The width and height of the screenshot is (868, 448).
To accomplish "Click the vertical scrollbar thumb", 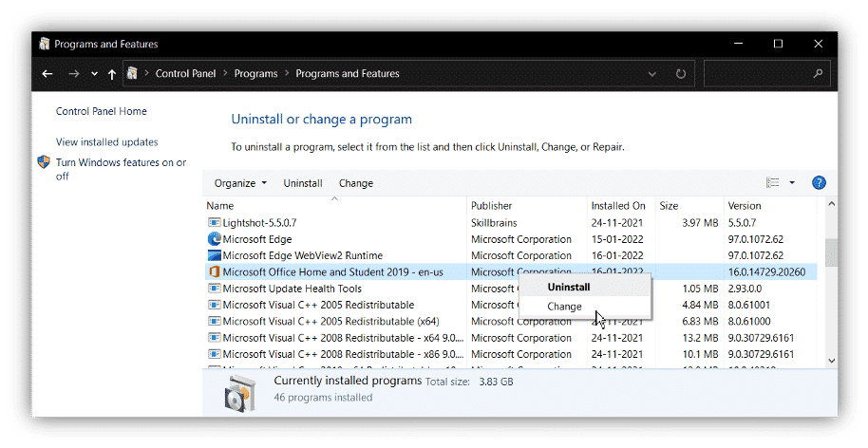I will click(x=832, y=252).
